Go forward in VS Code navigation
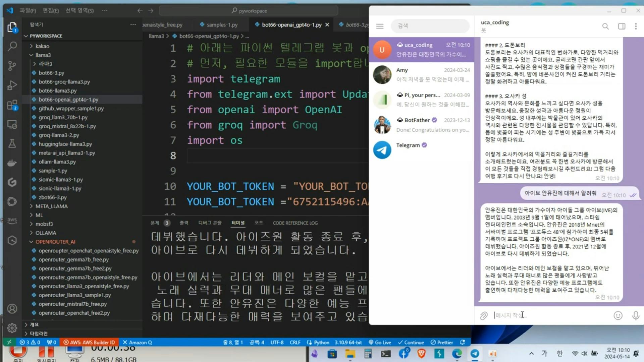The height and width of the screenshot is (362, 644). tap(151, 11)
